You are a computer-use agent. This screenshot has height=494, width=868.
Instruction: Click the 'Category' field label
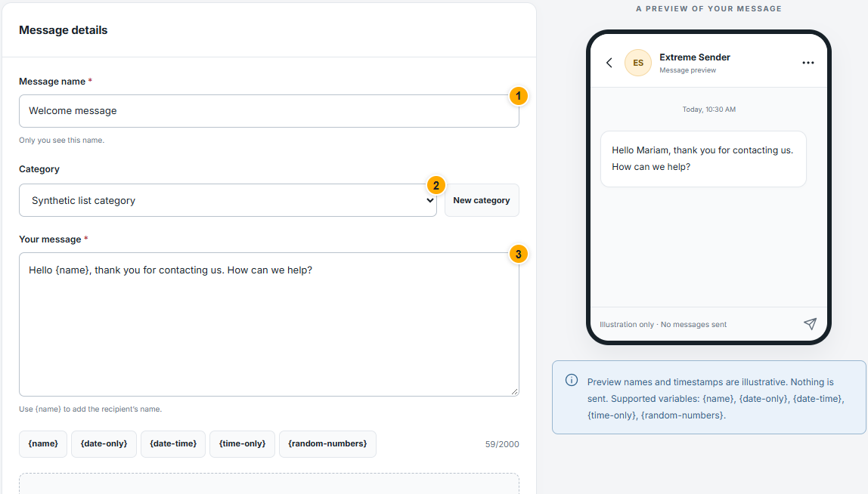point(39,169)
